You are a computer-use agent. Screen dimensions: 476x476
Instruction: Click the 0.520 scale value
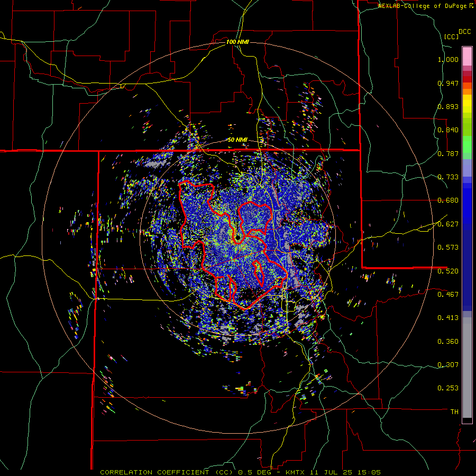[448, 271]
